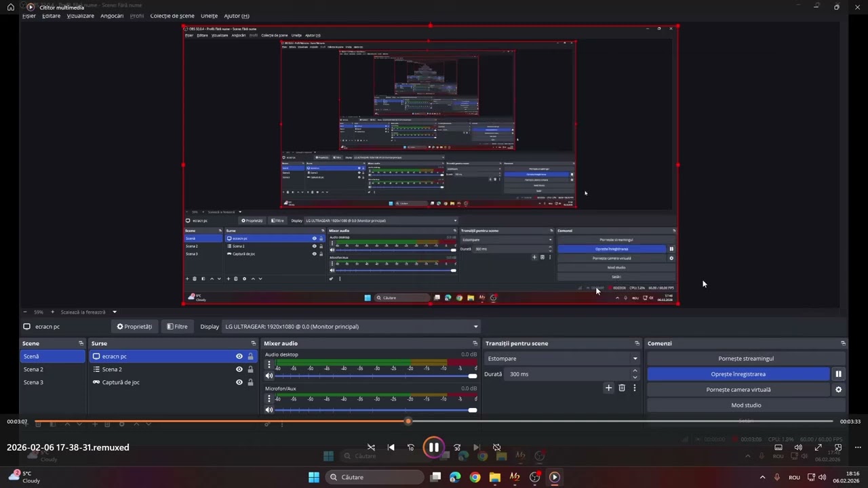This screenshot has height=488, width=868.
Task: Open the Vizualizare menu
Action: click(80, 16)
